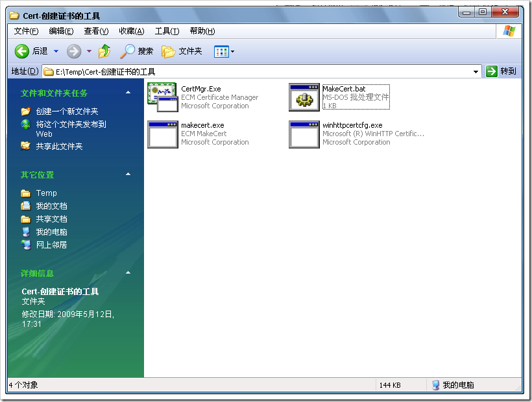
Task: Click the publish to Web globe icon
Action: [x=26, y=124]
